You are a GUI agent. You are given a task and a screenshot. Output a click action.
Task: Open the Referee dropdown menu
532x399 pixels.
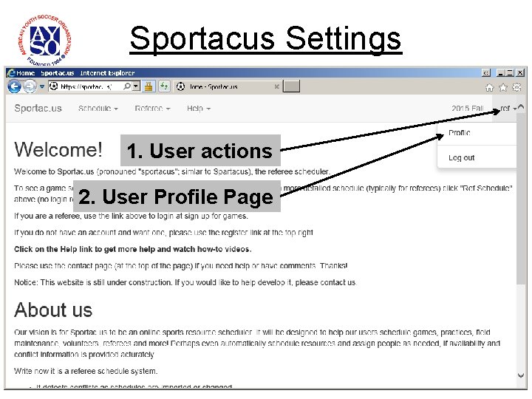(153, 109)
